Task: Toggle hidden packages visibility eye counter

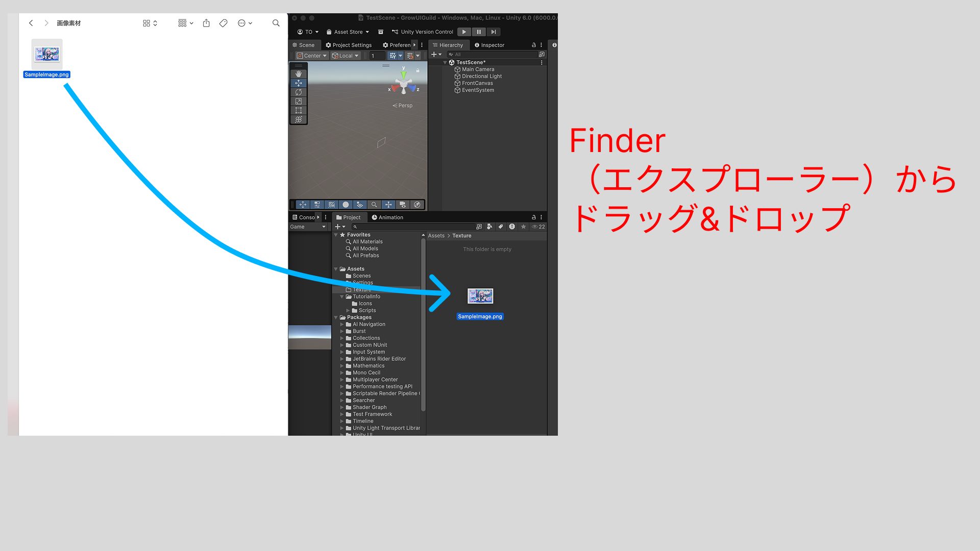Action: 538,227
